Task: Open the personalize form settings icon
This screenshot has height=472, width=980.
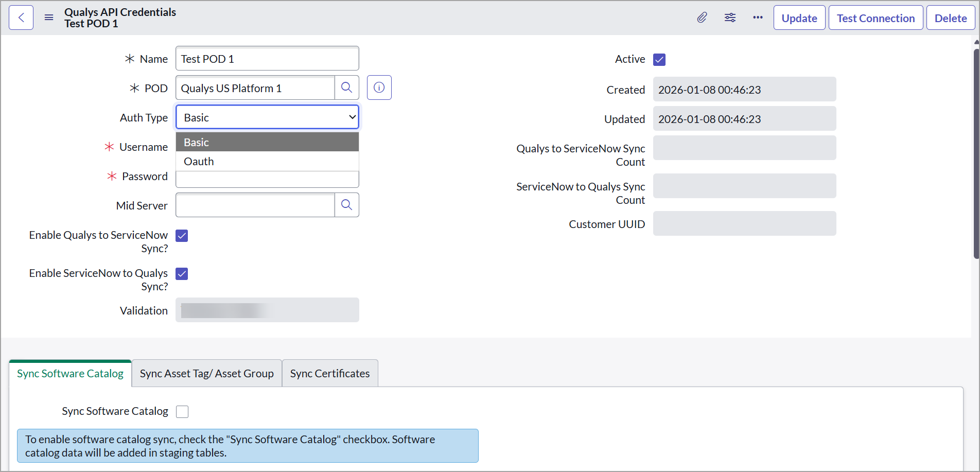Action: coord(730,18)
